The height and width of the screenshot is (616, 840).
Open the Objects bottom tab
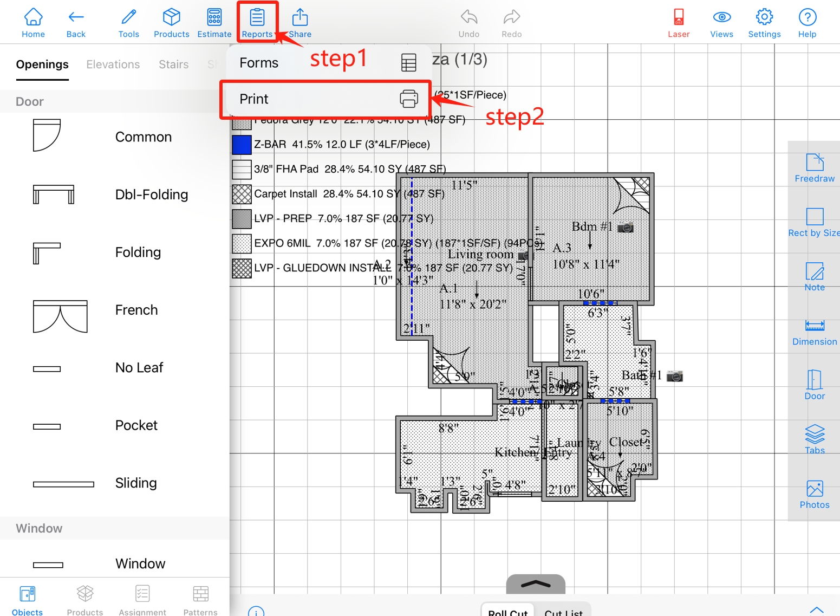pos(27,601)
